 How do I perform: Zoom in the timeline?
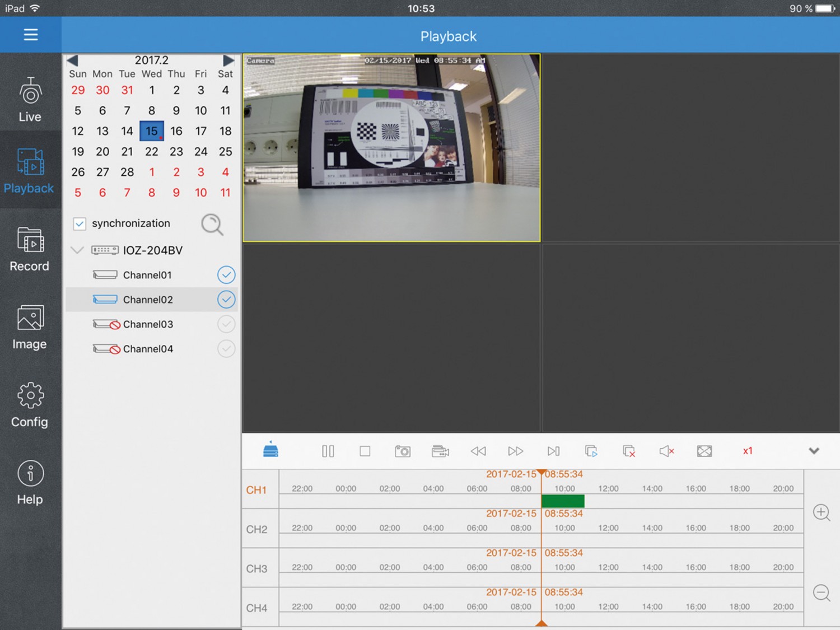[x=822, y=512]
